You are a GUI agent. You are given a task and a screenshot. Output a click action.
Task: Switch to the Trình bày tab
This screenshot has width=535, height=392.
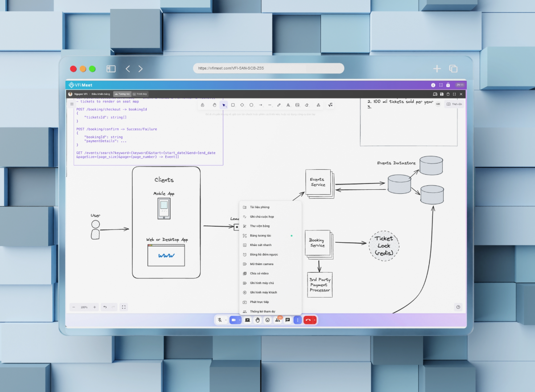pyautogui.click(x=140, y=94)
